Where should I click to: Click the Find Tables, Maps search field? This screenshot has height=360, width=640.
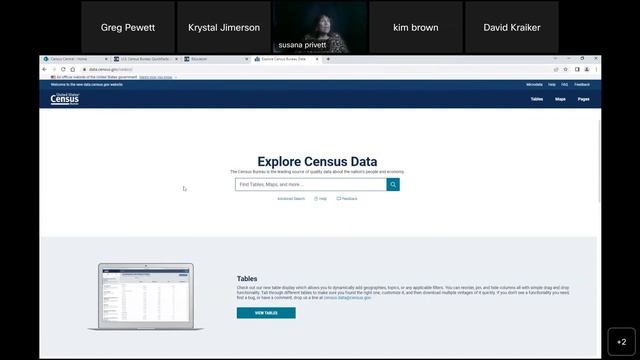point(311,184)
